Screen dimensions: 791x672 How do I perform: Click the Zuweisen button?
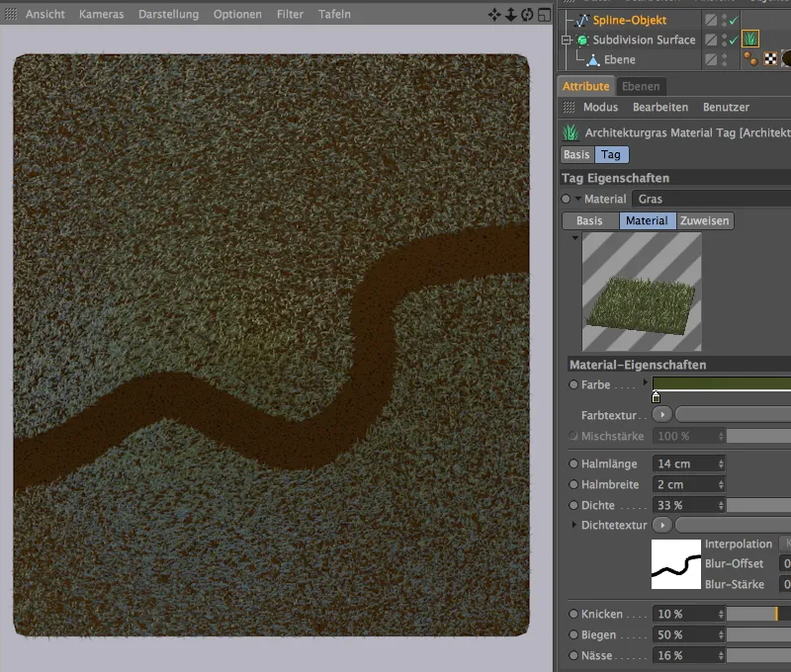(705, 220)
